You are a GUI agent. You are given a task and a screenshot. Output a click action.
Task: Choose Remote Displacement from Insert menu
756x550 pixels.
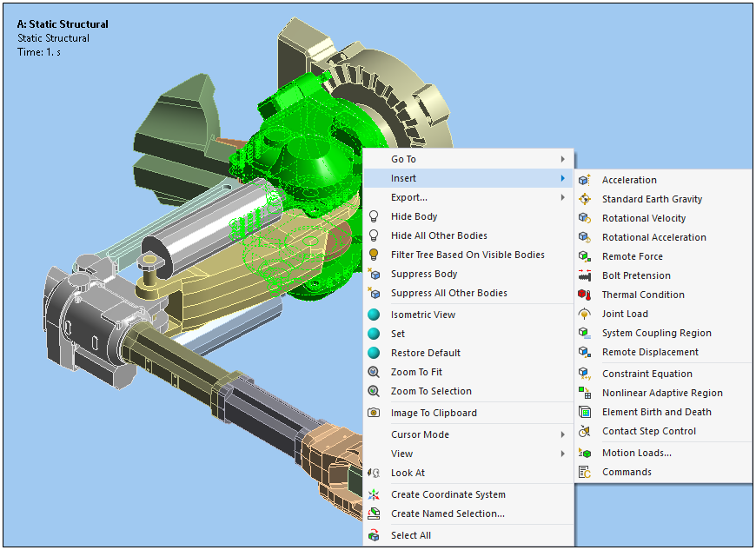coord(649,352)
